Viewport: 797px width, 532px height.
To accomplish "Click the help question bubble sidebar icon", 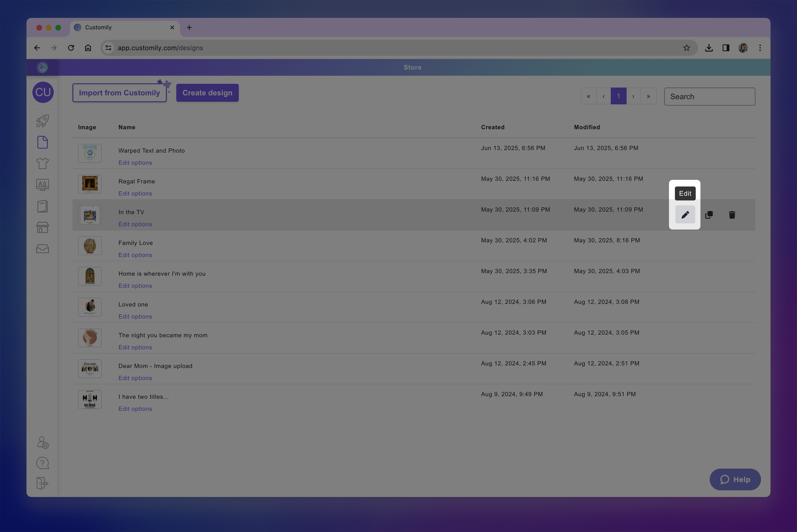I will click(x=42, y=463).
